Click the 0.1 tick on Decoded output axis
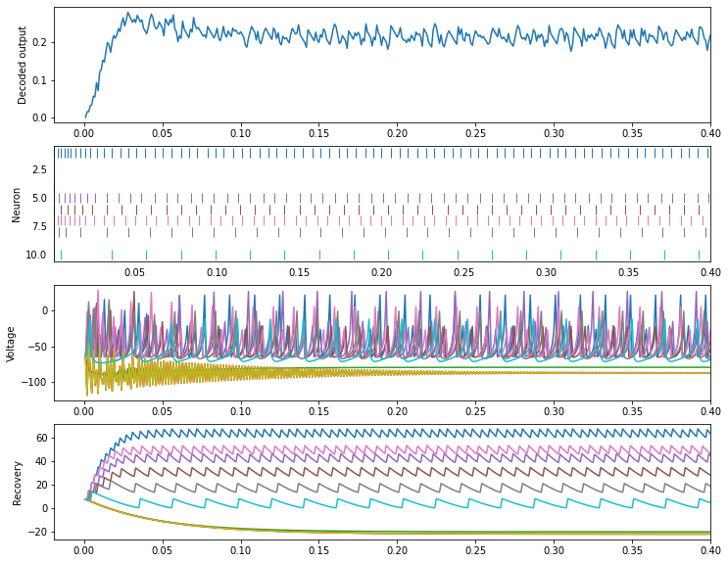The width and height of the screenshot is (728, 563). 37,80
